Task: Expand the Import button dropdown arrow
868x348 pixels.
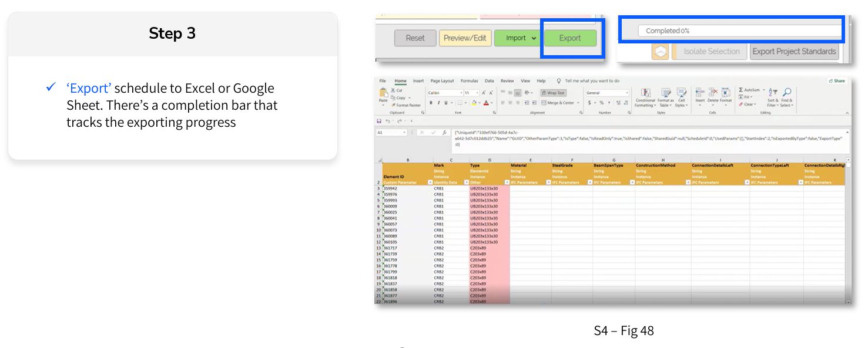Action: [534, 38]
